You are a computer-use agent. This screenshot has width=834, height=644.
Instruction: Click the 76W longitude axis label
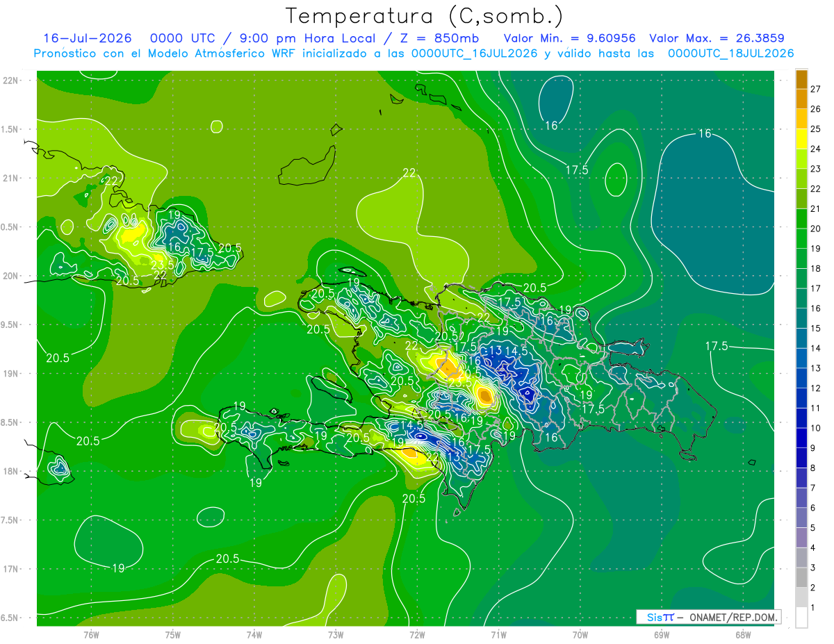(x=91, y=635)
